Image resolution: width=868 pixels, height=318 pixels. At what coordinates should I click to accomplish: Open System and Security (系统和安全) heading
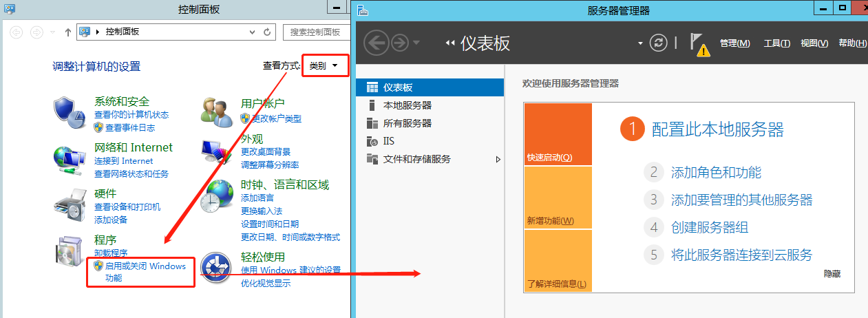pyautogui.click(x=122, y=102)
